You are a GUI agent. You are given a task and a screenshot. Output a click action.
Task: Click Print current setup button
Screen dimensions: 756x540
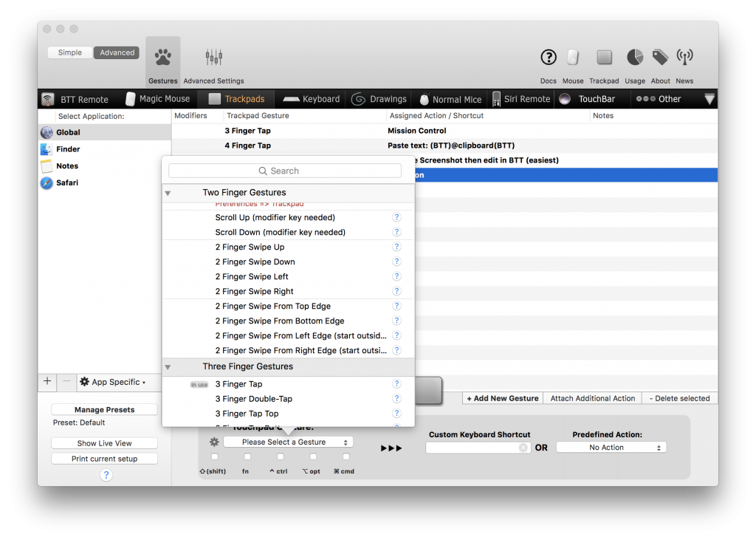105,459
